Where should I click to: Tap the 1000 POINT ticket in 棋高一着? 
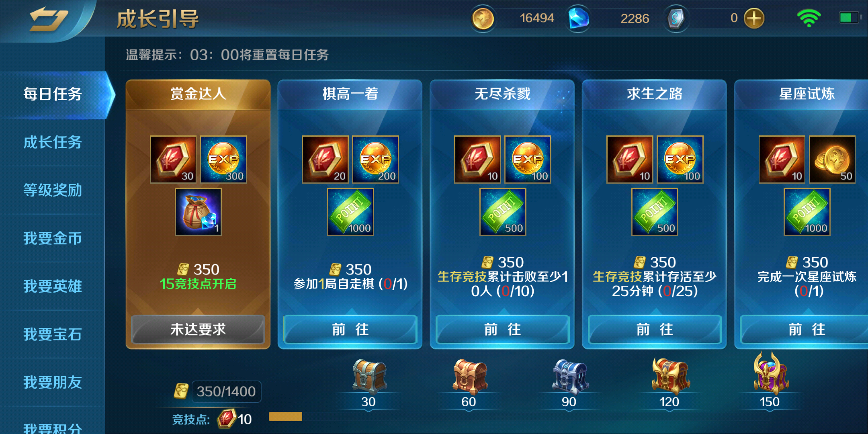[x=350, y=212]
